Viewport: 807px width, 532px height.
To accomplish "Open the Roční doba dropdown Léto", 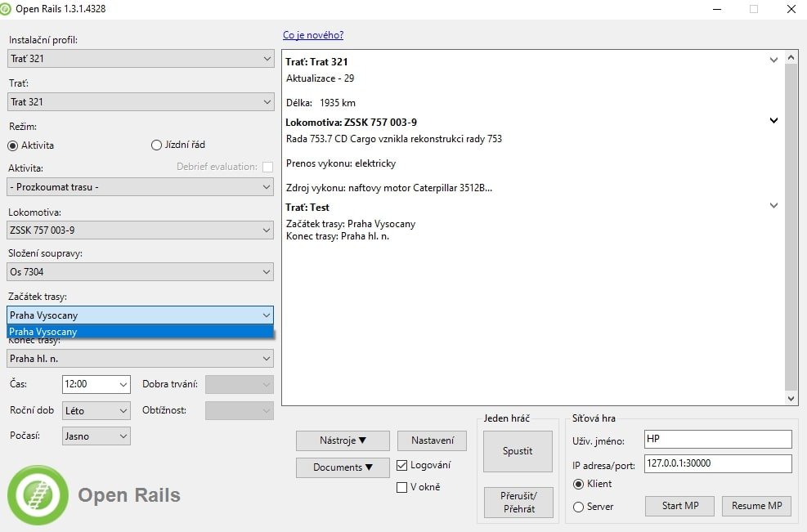I will coord(96,410).
